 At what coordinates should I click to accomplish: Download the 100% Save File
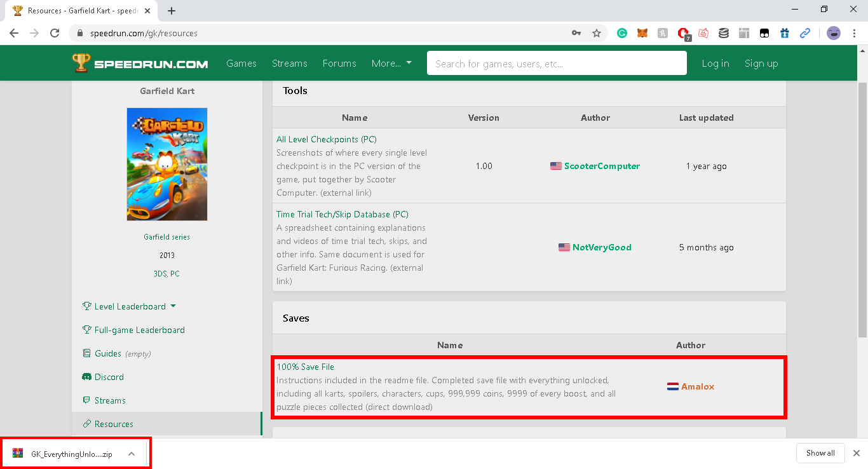[x=305, y=367]
